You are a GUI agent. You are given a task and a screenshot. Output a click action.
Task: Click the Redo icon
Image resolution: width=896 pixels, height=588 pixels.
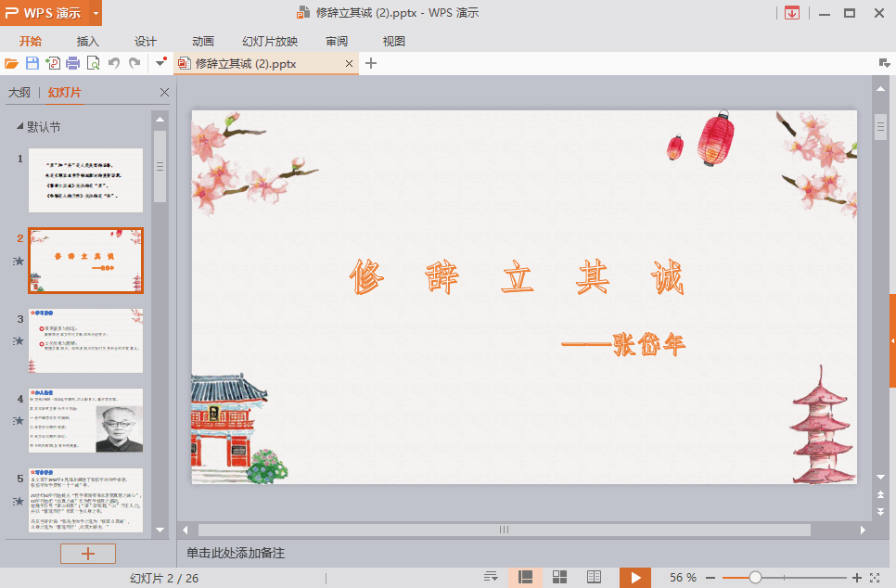[x=134, y=62]
